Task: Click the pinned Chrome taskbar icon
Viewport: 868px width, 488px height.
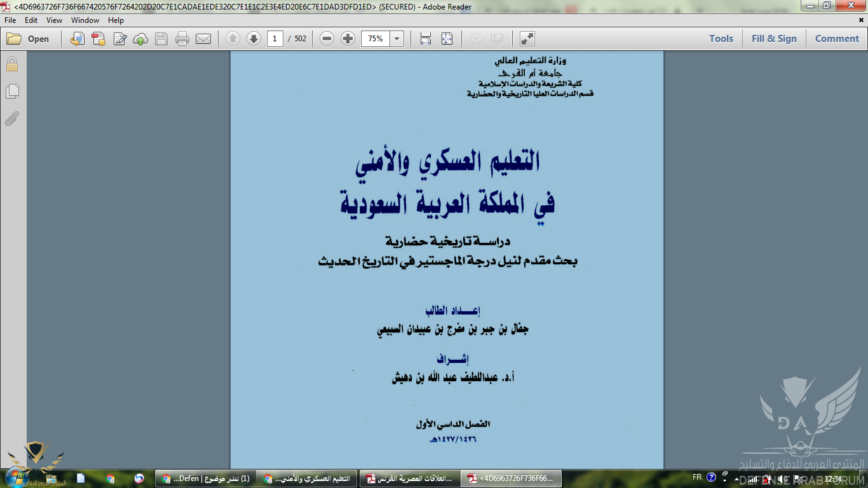Action: click(111, 478)
